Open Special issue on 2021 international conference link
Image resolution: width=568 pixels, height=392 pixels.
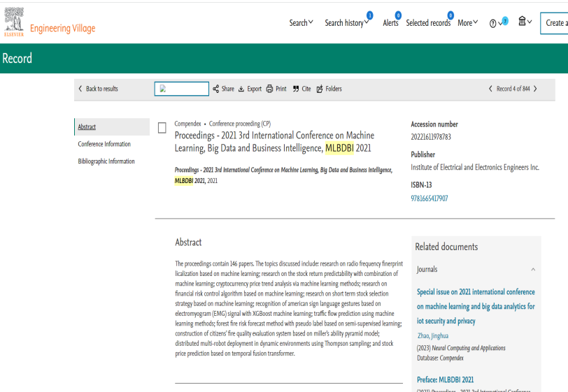(476, 306)
